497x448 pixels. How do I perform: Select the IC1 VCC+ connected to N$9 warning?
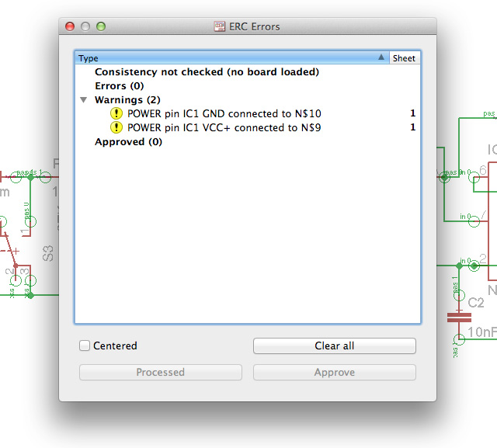224,127
